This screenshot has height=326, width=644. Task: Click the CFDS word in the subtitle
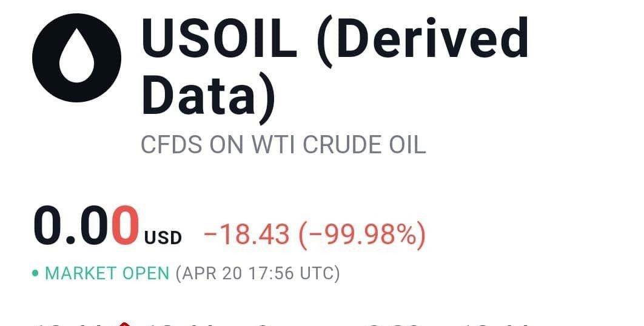click(172, 145)
